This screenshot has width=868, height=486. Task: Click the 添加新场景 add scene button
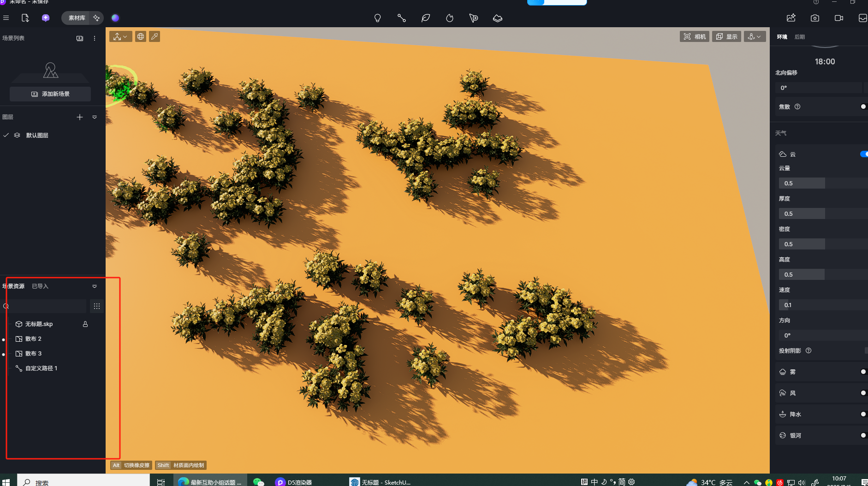pyautogui.click(x=50, y=94)
